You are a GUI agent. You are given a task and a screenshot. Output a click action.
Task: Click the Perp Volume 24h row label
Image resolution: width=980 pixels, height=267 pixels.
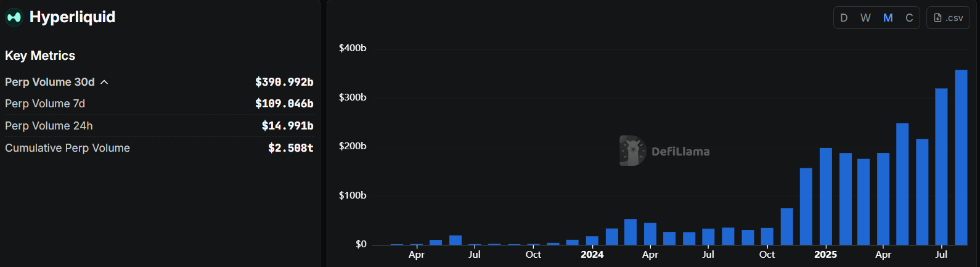[x=49, y=126]
